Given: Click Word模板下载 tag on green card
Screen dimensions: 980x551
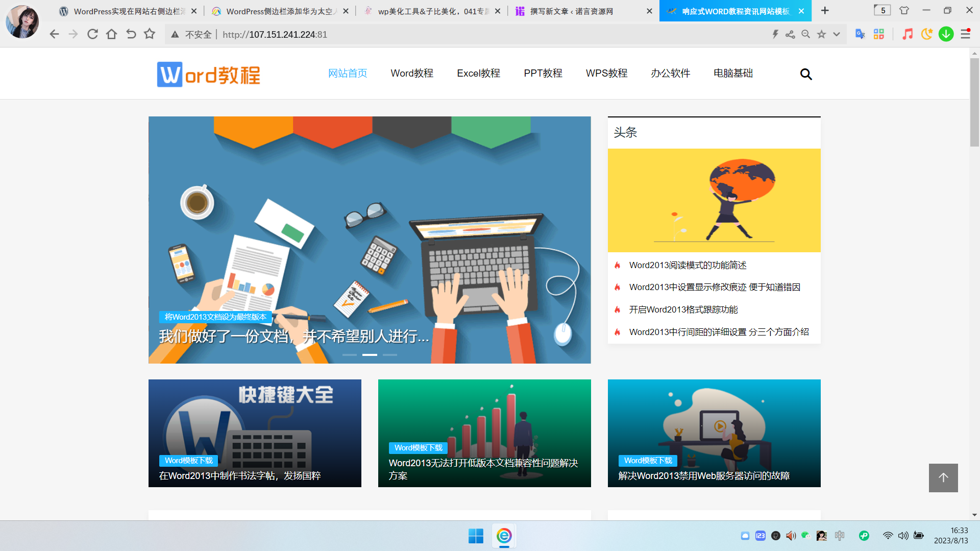Looking at the screenshot, I should pos(418,448).
